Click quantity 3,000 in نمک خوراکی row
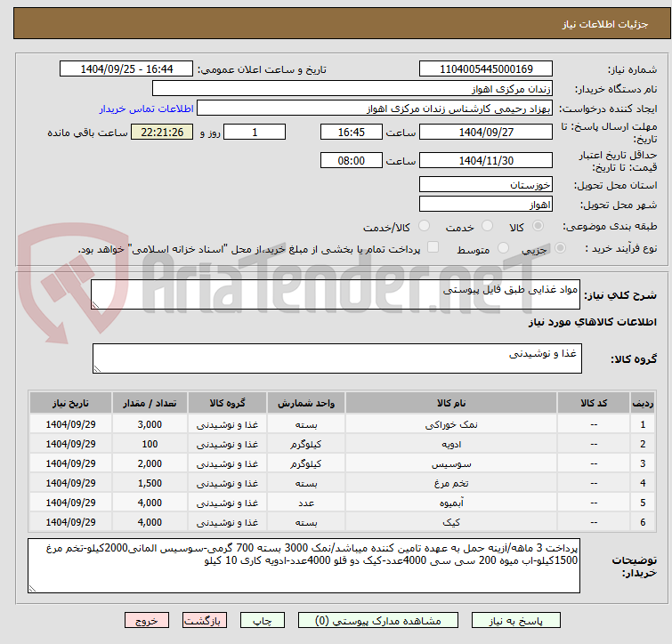Screen dimensions: 672x644 (x=150, y=425)
